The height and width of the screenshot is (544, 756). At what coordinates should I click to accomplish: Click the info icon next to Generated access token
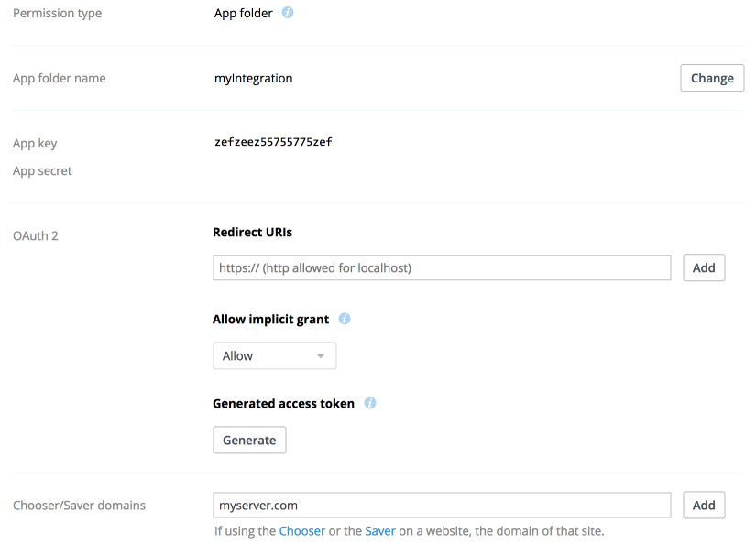click(370, 404)
